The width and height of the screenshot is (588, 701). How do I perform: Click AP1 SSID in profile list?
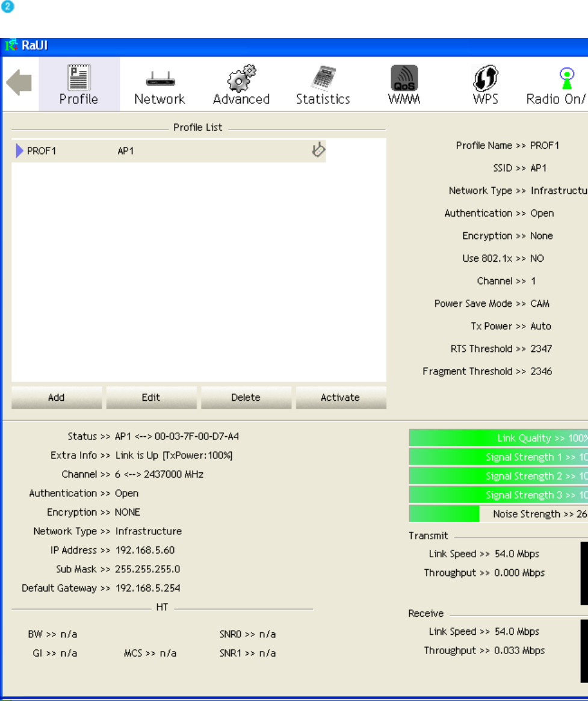[126, 151]
